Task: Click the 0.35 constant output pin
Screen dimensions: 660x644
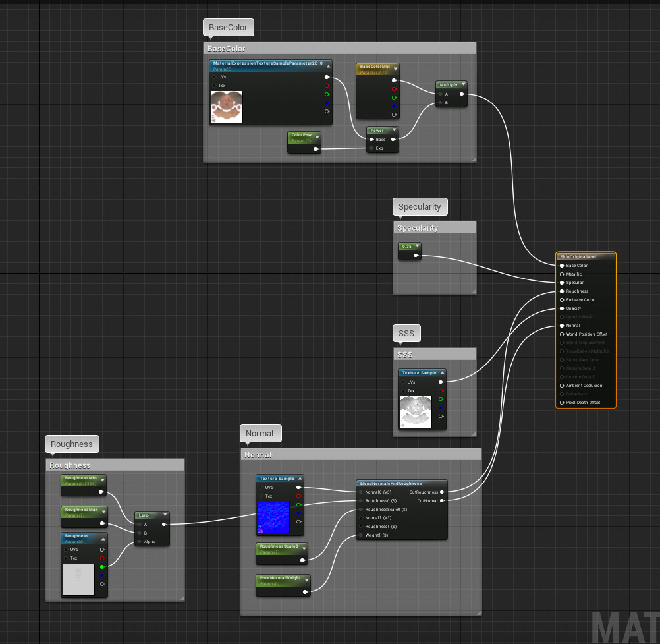Action: [x=416, y=255]
